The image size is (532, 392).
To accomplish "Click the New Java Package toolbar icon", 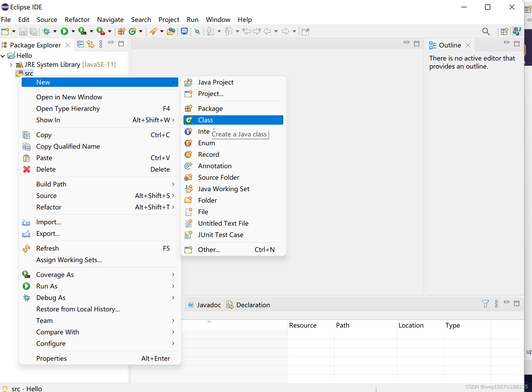I will (x=121, y=32).
